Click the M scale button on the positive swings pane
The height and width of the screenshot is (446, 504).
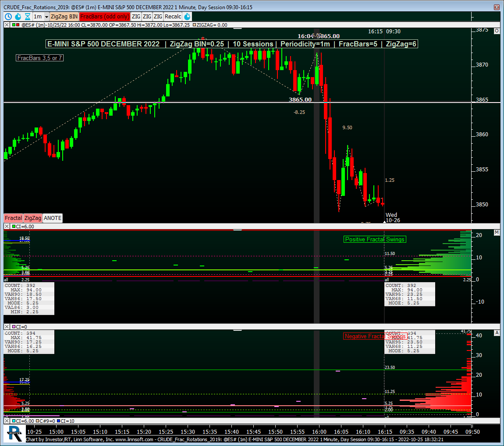pyautogui.click(x=497, y=232)
